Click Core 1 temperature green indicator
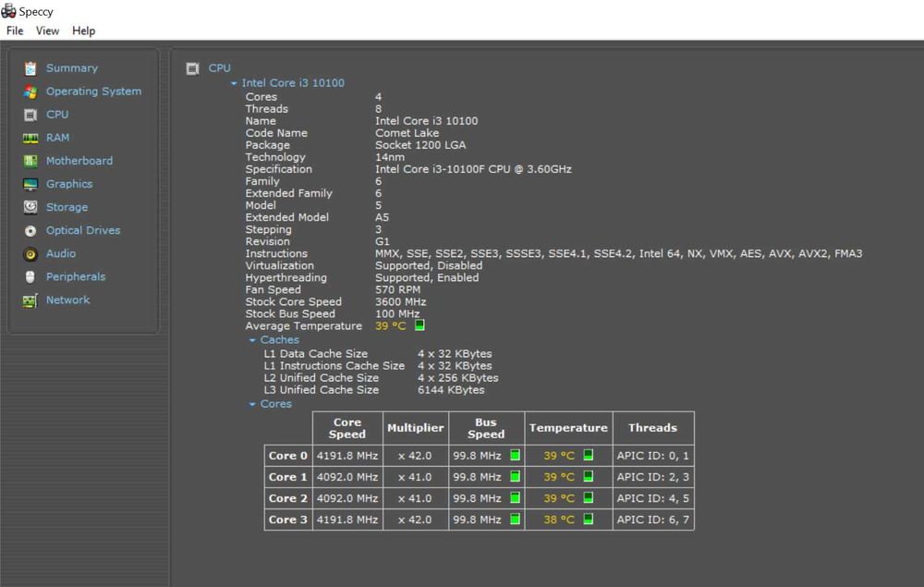The image size is (924, 587). pos(588,476)
